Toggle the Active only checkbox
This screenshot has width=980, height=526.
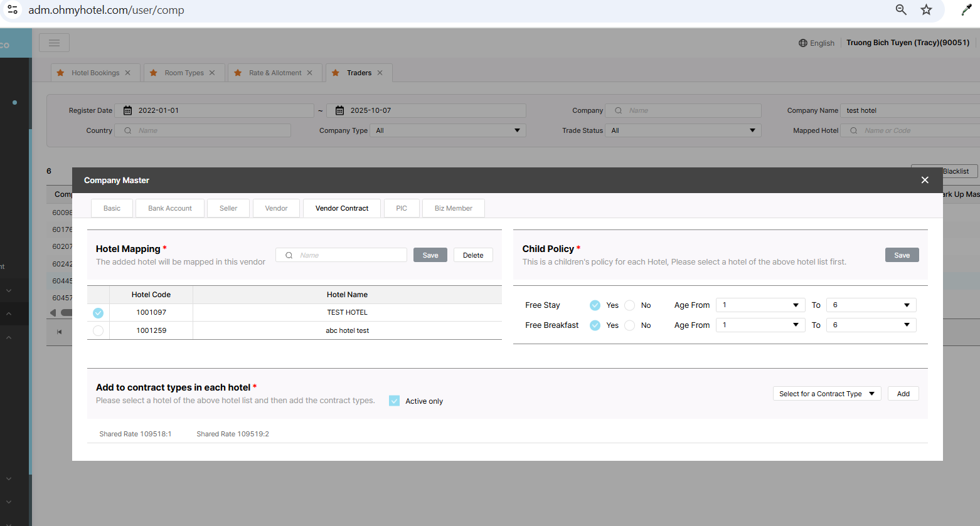pos(394,401)
